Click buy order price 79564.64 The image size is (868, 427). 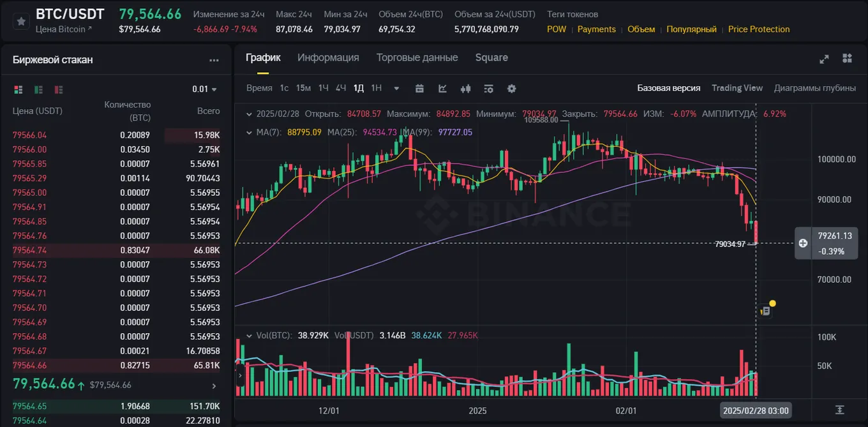pyautogui.click(x=29, y=420)
